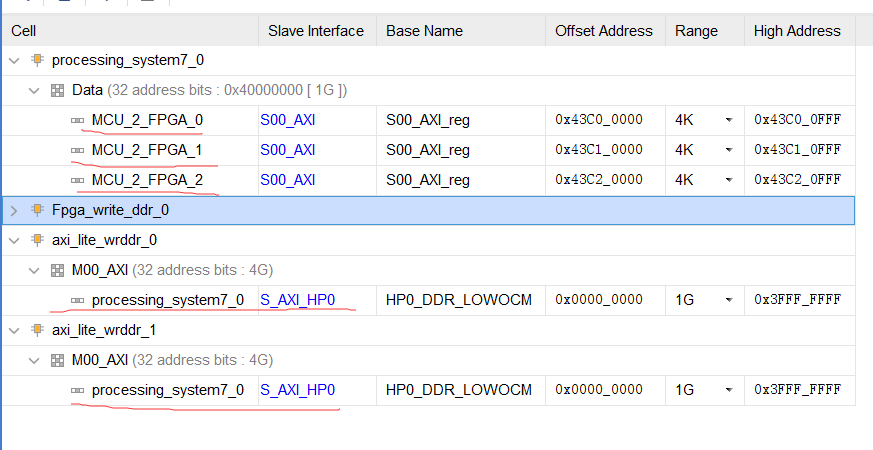Click S00_AXI link in MCU_2_FPGA_2 row
873x450 pixels.
[288, 180]
